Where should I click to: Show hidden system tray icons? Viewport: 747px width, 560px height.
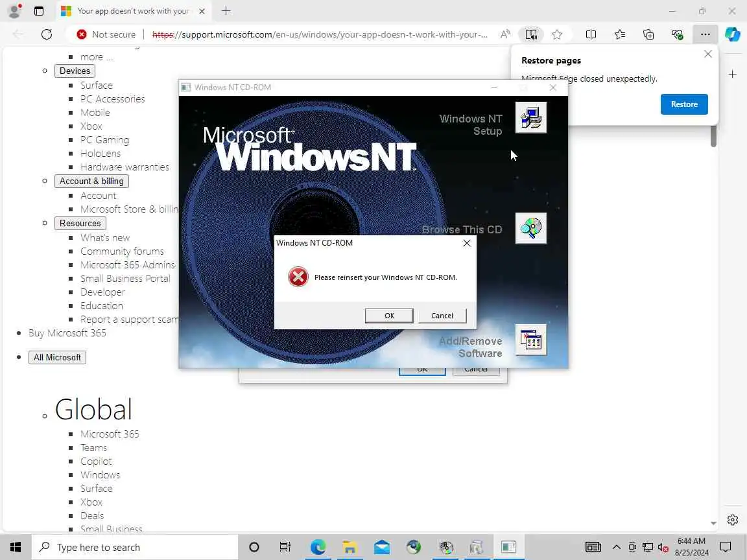tap(616, 547)
